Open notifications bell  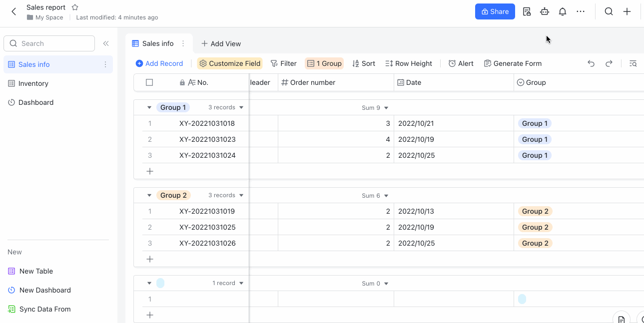(x=562, y=11)
